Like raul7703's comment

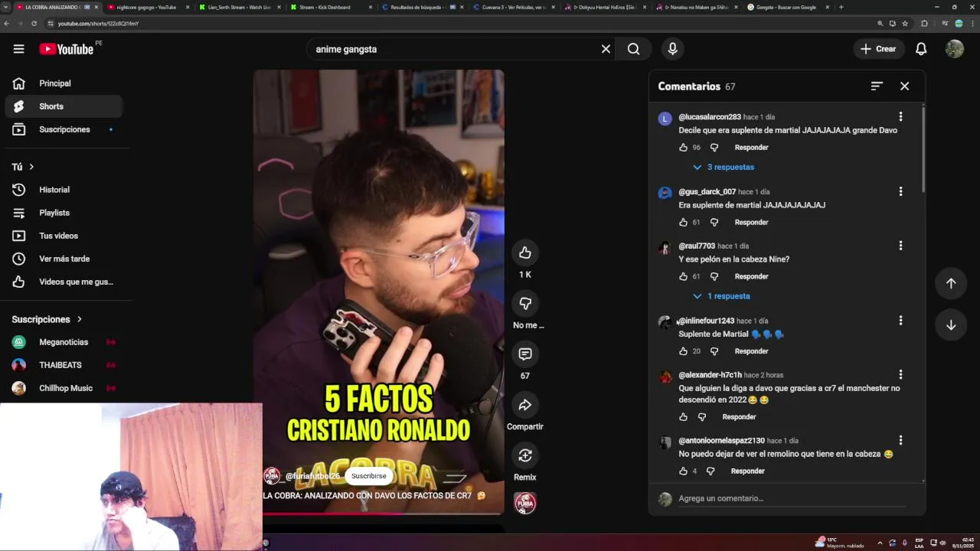pyautogui.click(x=683, y=277)
